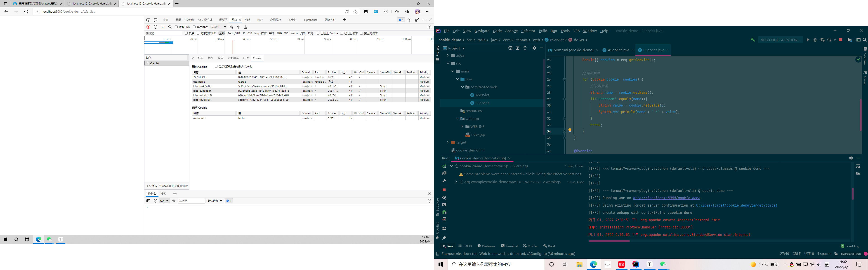
Task: Click the Terminal tool window button
Action: click(x=509, y=246)
